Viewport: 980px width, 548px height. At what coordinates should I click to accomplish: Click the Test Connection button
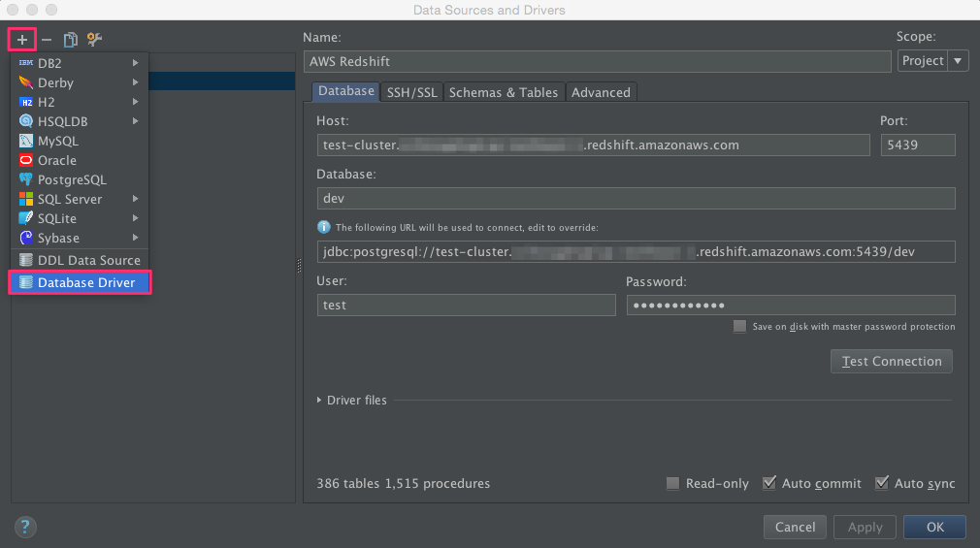click(892, 361)
